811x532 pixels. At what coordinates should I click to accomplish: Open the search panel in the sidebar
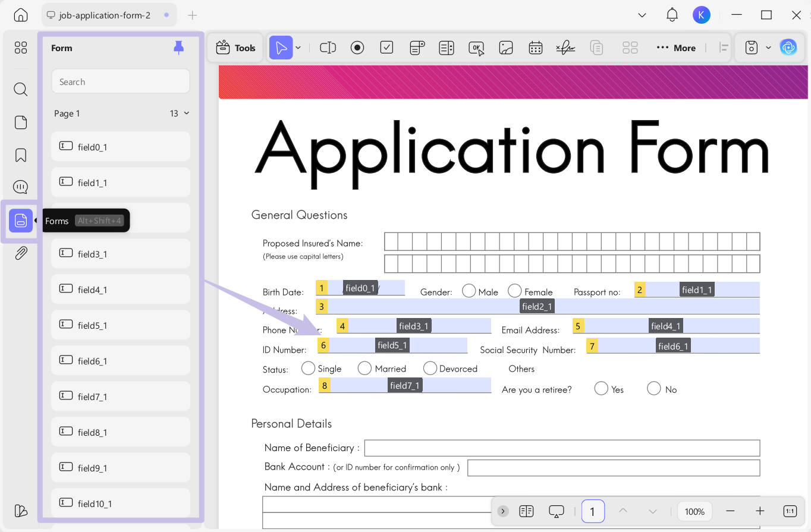pos(20,89)
